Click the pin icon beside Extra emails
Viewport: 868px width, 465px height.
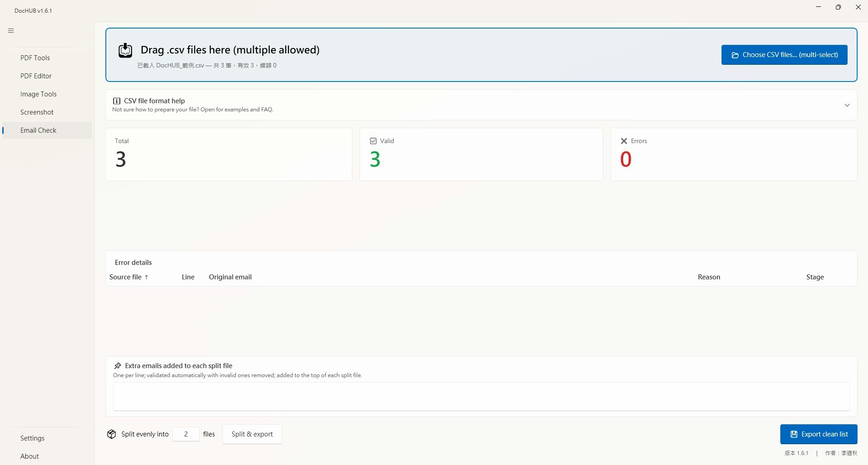tap(118, 365)
